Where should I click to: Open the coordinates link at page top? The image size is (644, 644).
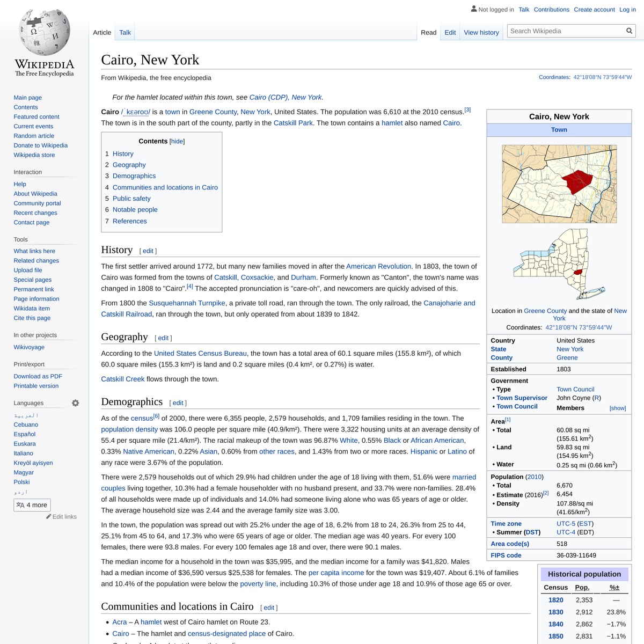point(601,77)
